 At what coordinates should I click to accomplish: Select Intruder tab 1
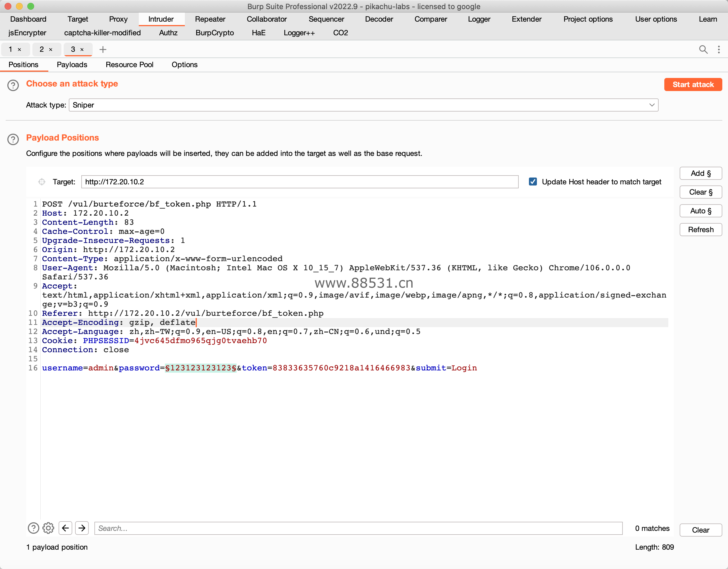[x=11, y=50]
